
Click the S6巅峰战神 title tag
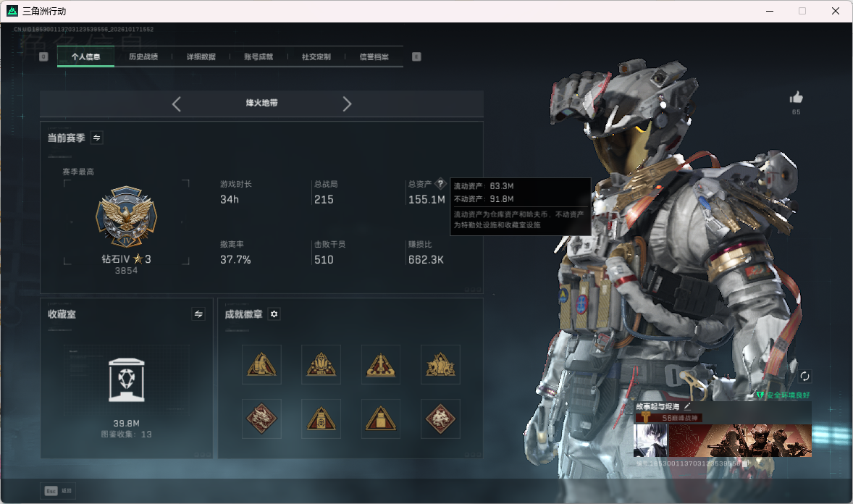(x=669, y=418)
